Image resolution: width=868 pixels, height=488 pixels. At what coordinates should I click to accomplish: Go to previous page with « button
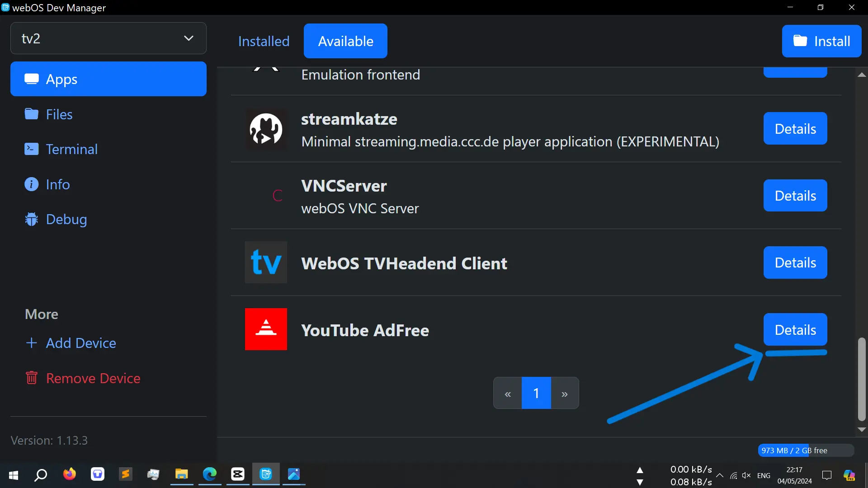coord(508,393)
